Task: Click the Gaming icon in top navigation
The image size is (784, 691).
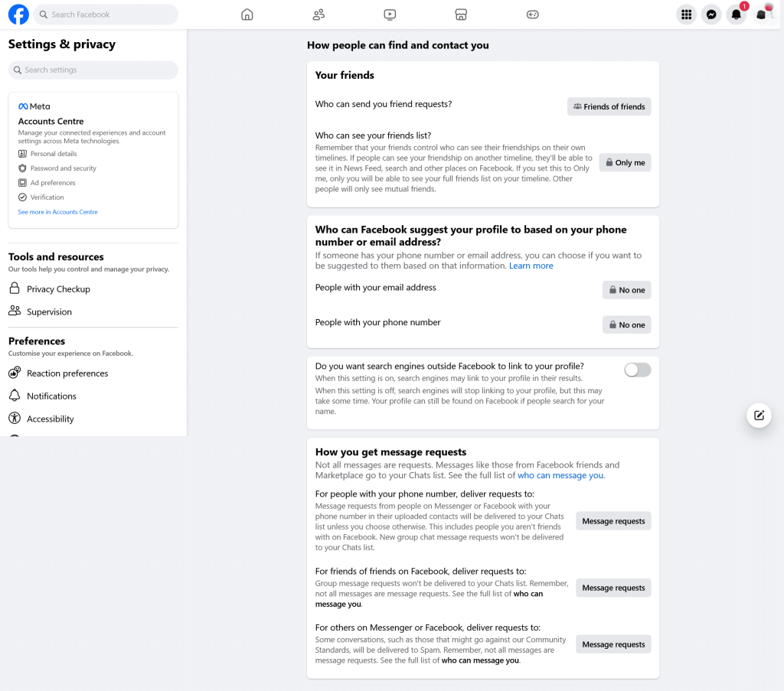Action: pyautogui.click(x=531, y=14)
